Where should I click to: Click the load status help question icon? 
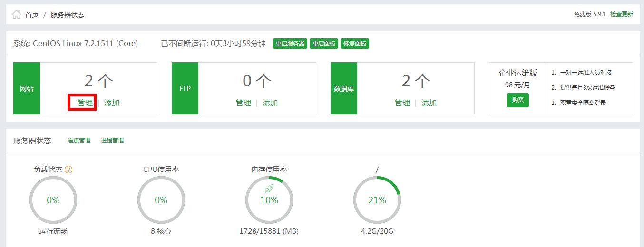click(x=68, y=170)
